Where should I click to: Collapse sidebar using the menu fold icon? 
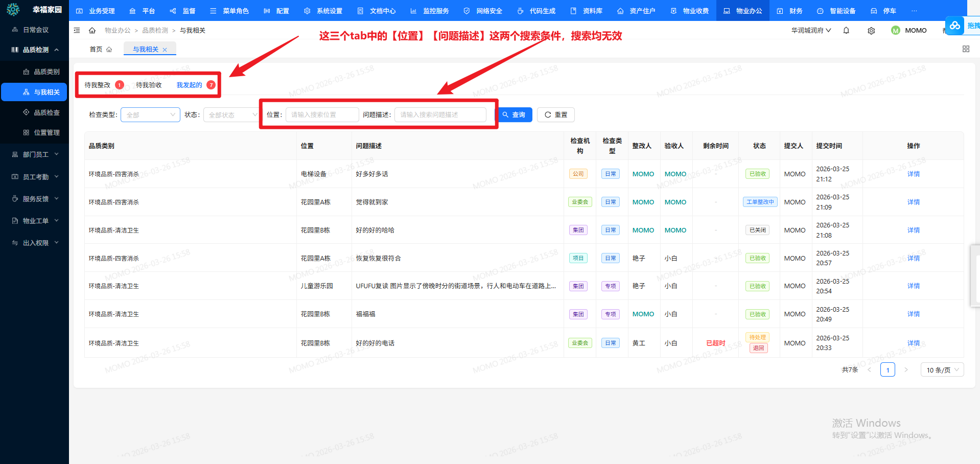(77, 31)
